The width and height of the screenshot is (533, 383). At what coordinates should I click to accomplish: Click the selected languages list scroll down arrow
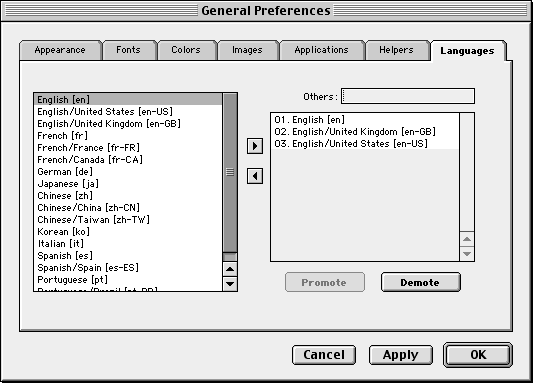pos(467,254)
